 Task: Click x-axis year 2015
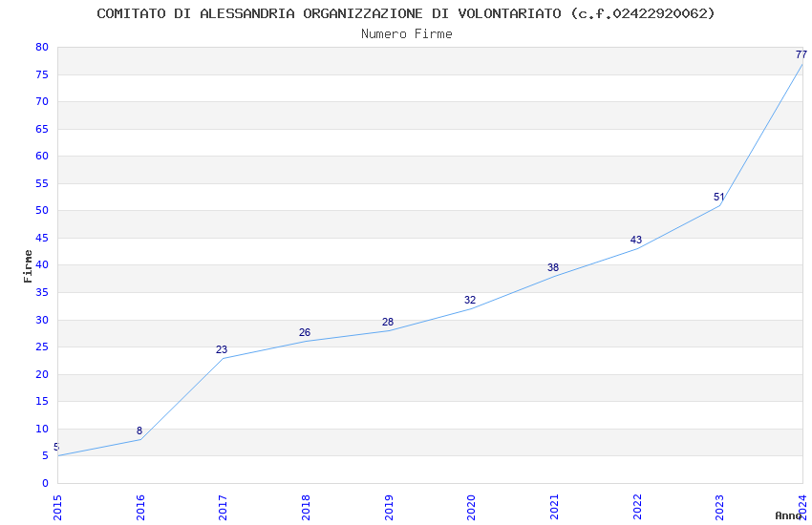click(57, 507)
